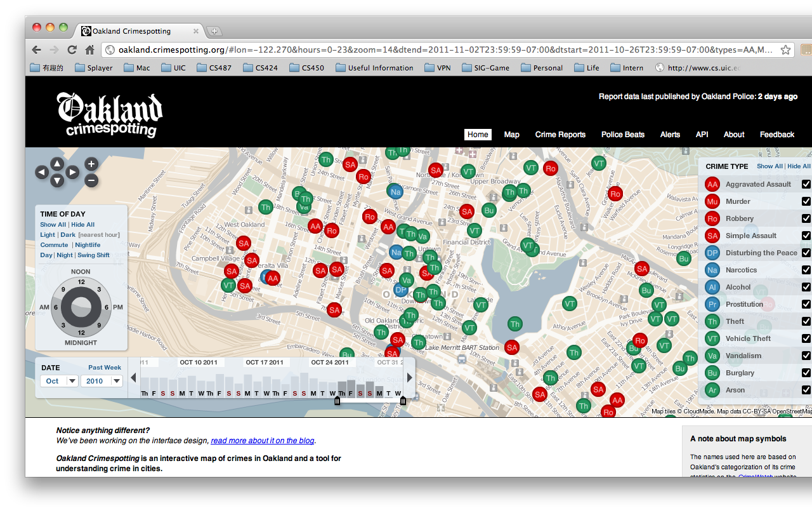This screenshot has height=508, width=812.
Task: Open a new browser tab
Action: tap(214, 31)
